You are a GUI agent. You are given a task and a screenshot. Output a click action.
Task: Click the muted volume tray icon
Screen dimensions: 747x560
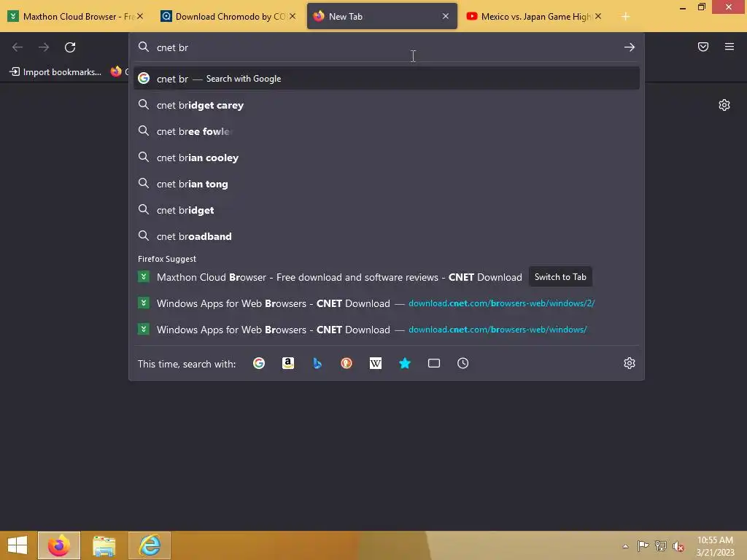678,546
